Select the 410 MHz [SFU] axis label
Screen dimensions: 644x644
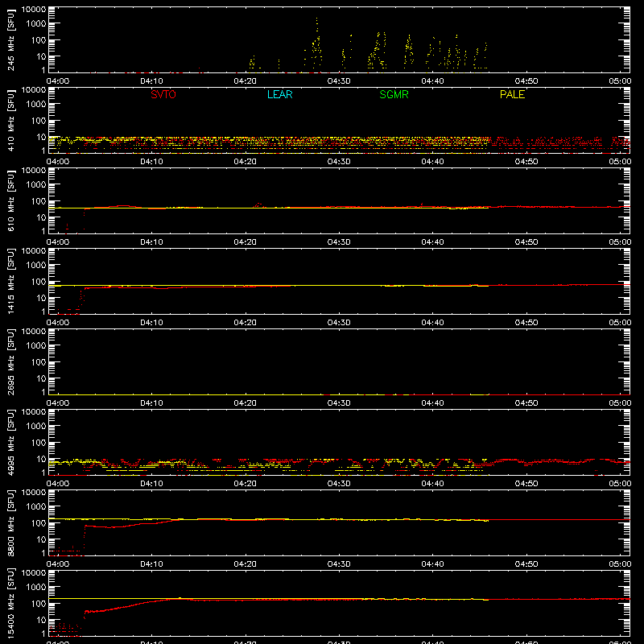(x=10, y=120)
